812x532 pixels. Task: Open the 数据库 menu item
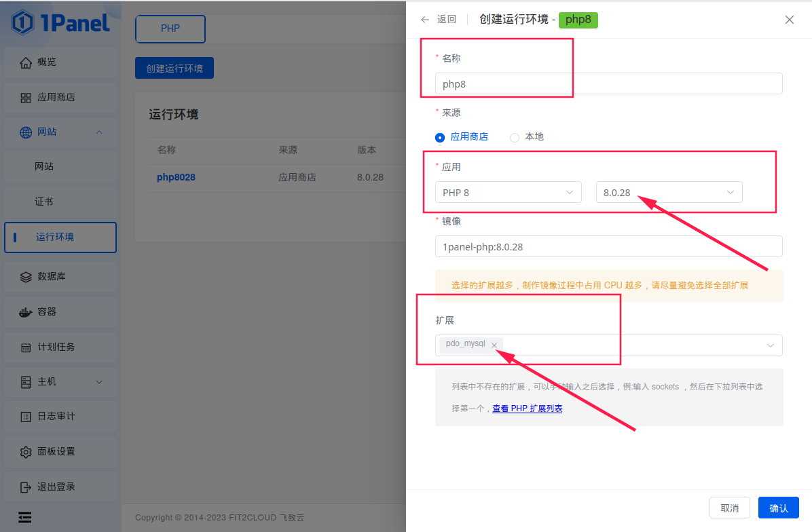point(60,277)
